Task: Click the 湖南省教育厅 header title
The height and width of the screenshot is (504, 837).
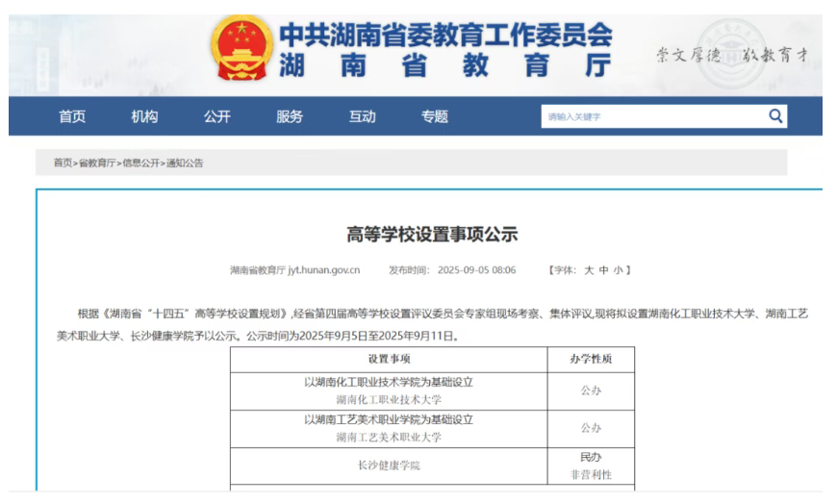Action: [444, 65]
